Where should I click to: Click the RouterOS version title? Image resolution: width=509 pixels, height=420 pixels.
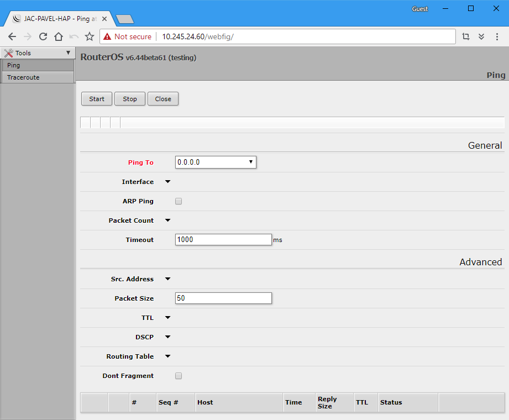click(138, 57)
